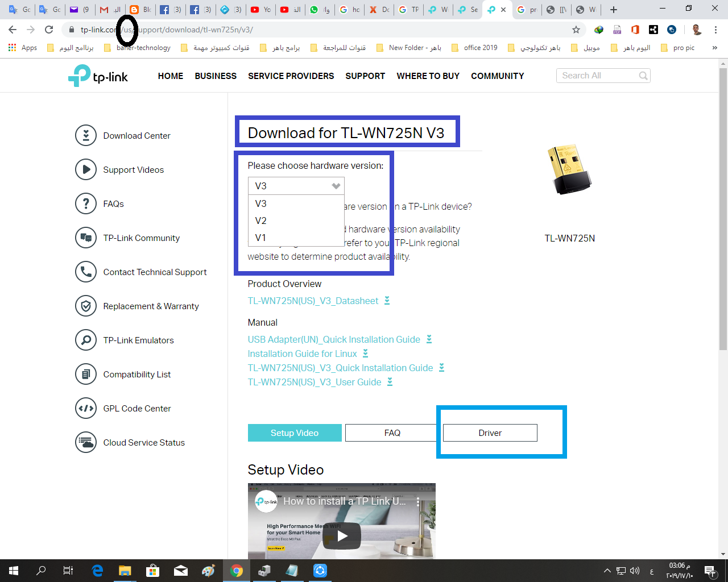Bookmark this page with star icon
Image resolution: width=728 pixels, height=582 pixels.
(576, 30)
